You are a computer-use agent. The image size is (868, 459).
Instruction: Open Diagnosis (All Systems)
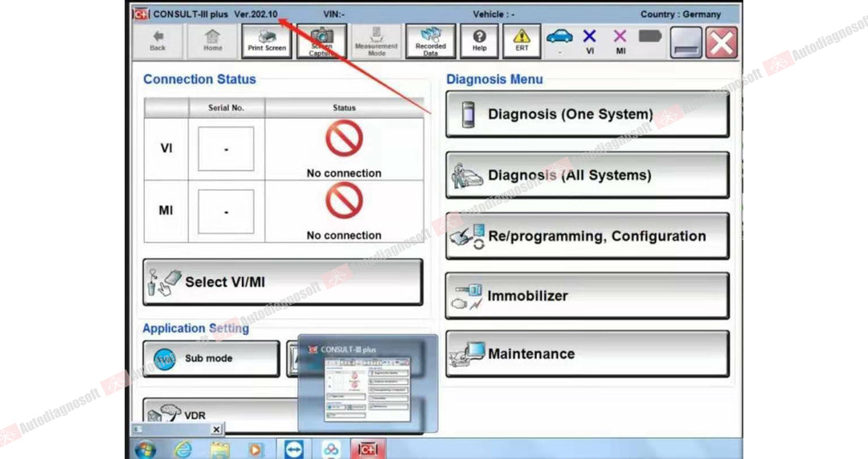(x=588, y=175)
